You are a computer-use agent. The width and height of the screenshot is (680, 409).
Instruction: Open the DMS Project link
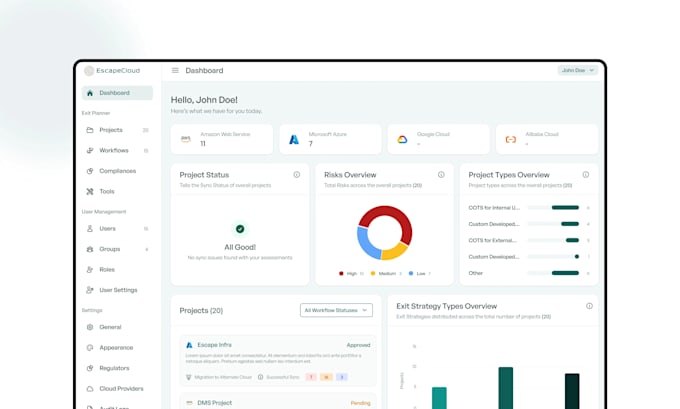[x=215, y=403]
